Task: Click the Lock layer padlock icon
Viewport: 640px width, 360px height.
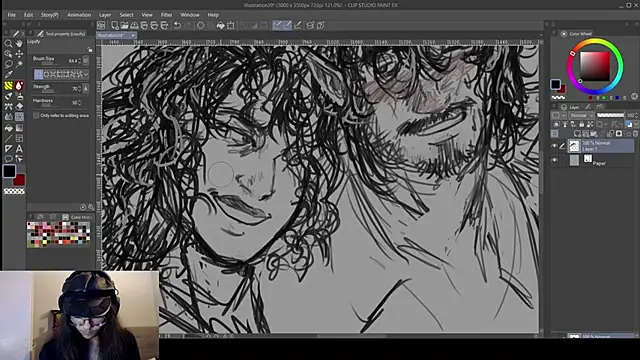Action: 581,124
